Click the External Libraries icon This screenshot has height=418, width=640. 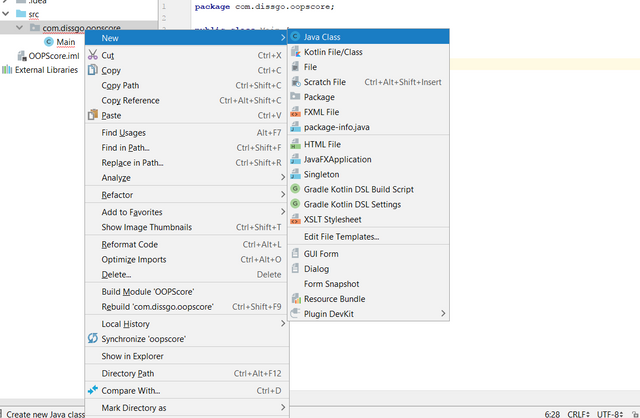point(7,70)
